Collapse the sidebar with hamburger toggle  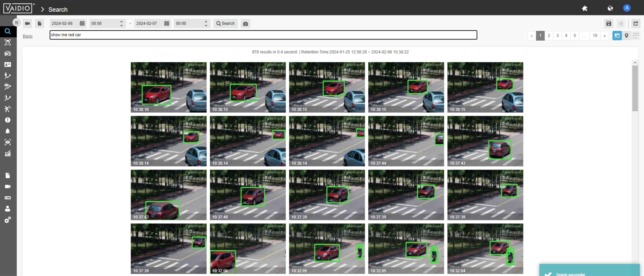[x=16, y=23]
